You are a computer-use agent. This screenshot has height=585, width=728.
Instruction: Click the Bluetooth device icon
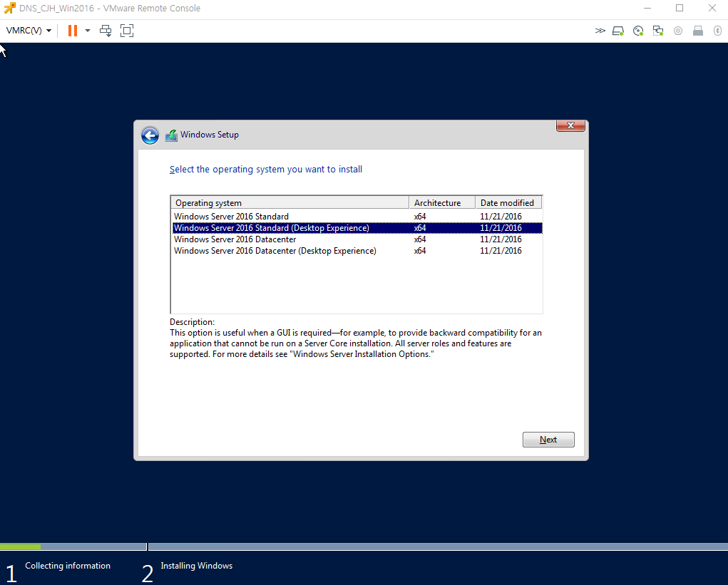pos(717,31)
